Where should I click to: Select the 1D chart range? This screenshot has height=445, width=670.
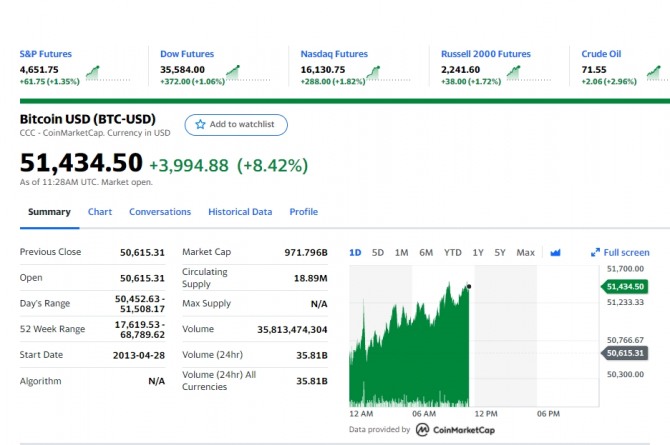[x=355, y=253]
